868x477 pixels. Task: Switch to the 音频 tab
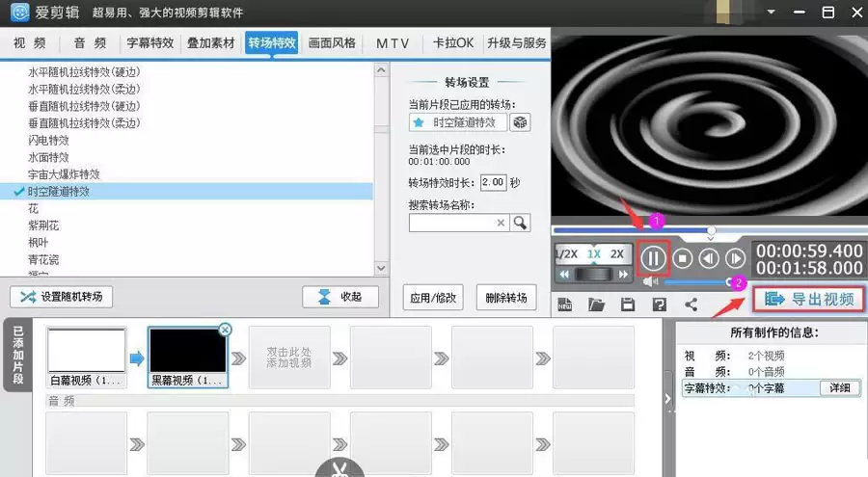tap(90, 42)
